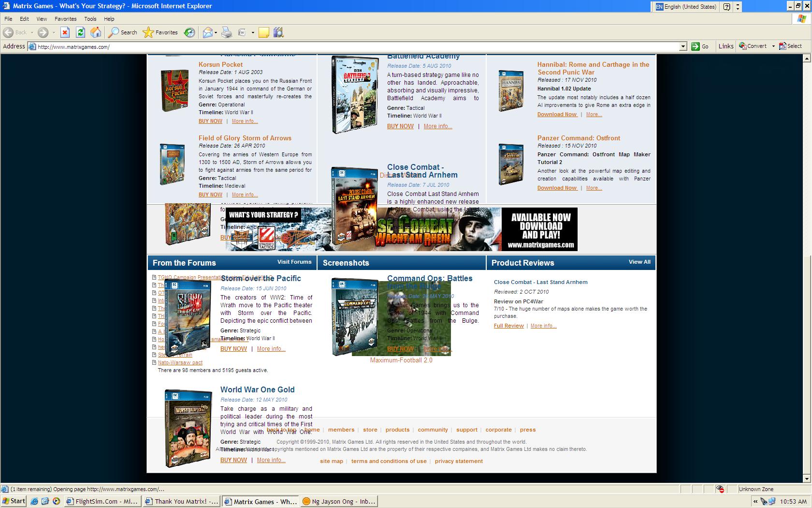Click the community footer link

click(433, 430)
